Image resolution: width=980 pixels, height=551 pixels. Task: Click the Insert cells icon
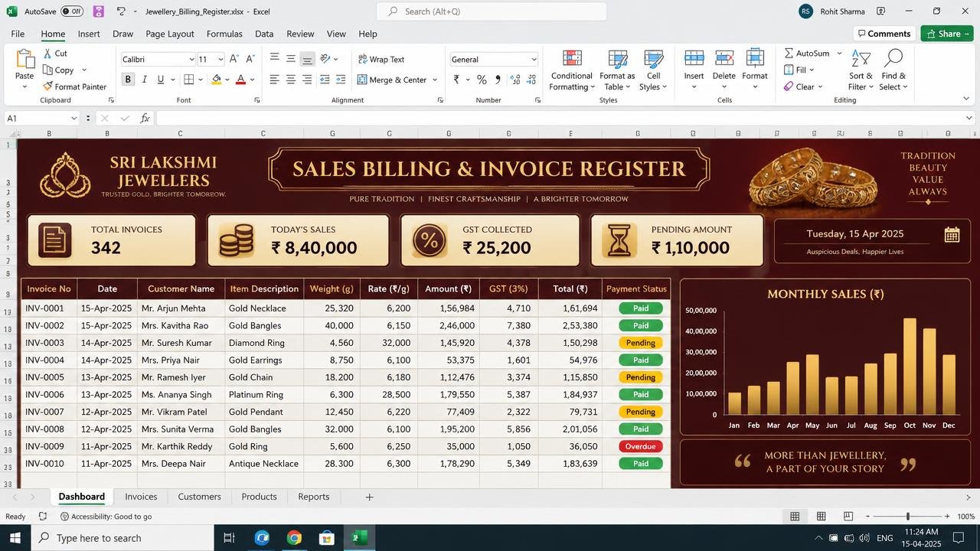694,59
